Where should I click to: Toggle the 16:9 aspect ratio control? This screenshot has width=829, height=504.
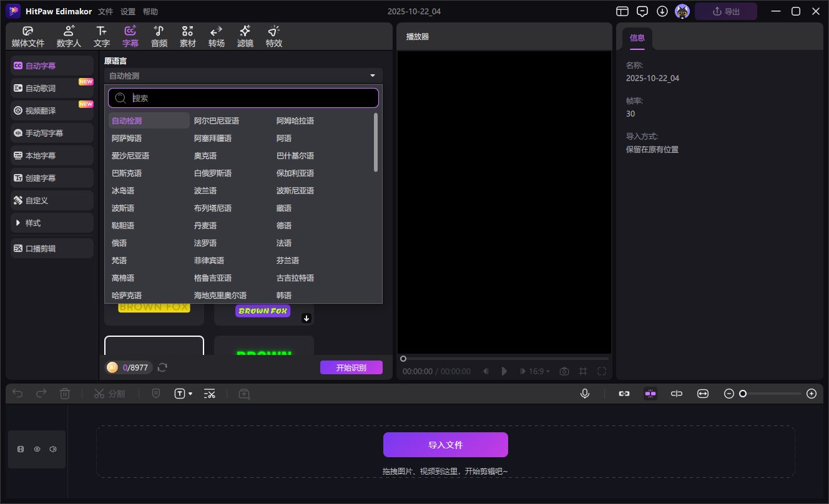pyautogui.click(x=534, y=371)
